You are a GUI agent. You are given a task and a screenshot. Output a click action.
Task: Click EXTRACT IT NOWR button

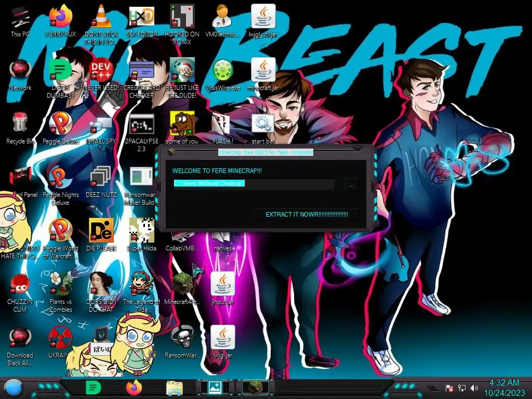tap(307, 215)
